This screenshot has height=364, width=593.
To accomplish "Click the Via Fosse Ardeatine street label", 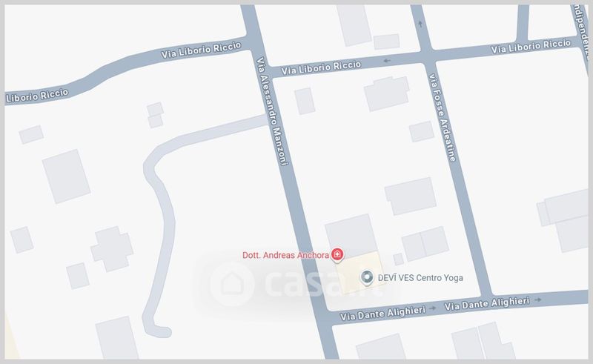I will 443,118.
